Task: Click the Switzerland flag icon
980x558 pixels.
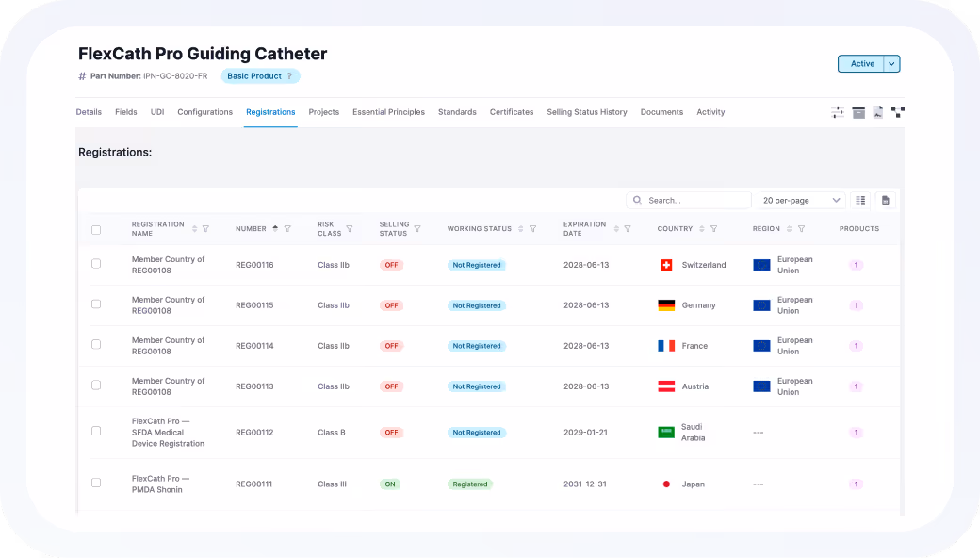Action: (x=666, y=265)
